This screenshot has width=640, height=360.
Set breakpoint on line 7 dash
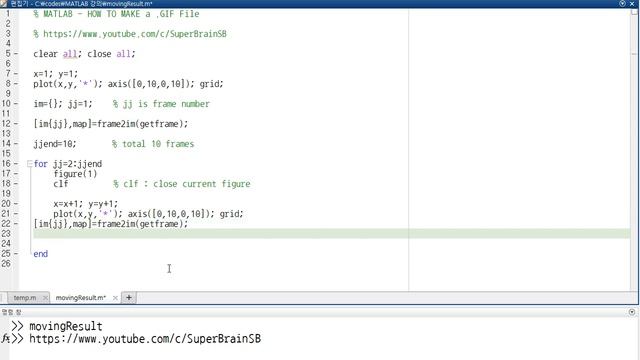pyautogui.click(x=16, y=74)
